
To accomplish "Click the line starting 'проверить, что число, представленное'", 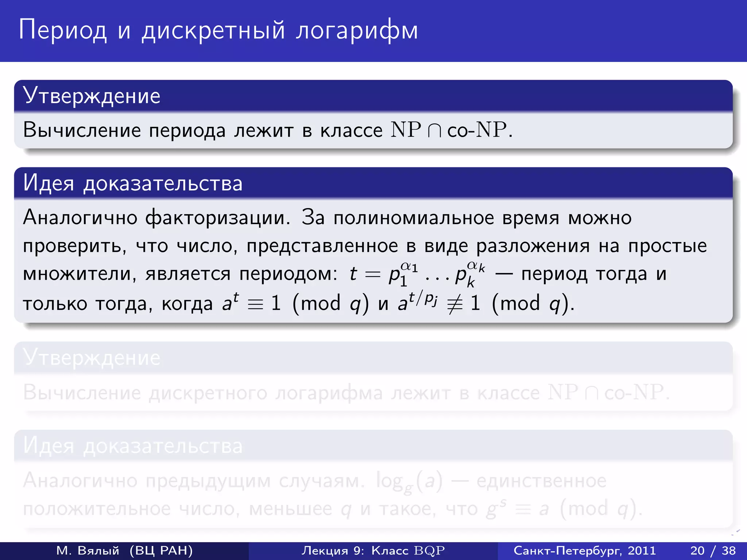I will (365, 246).
